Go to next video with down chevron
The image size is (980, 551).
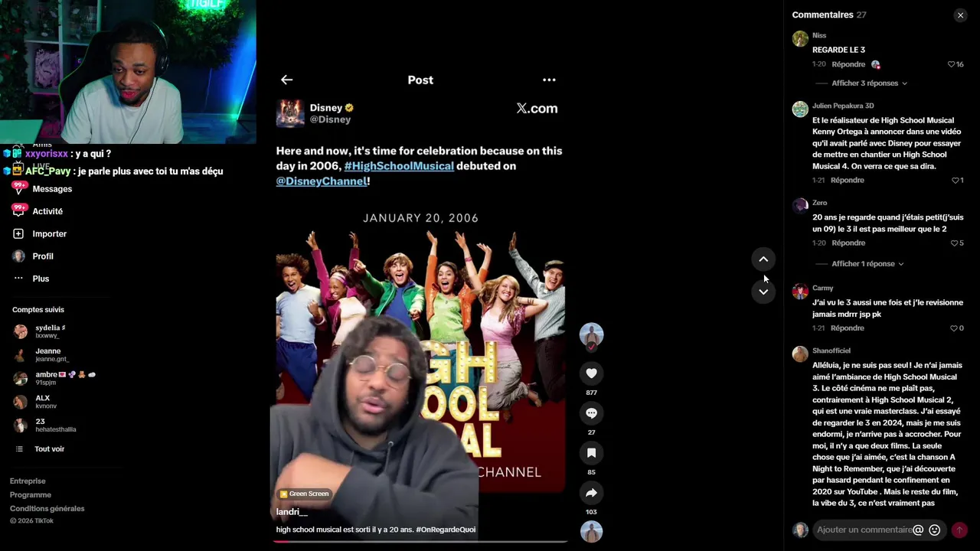763,292
